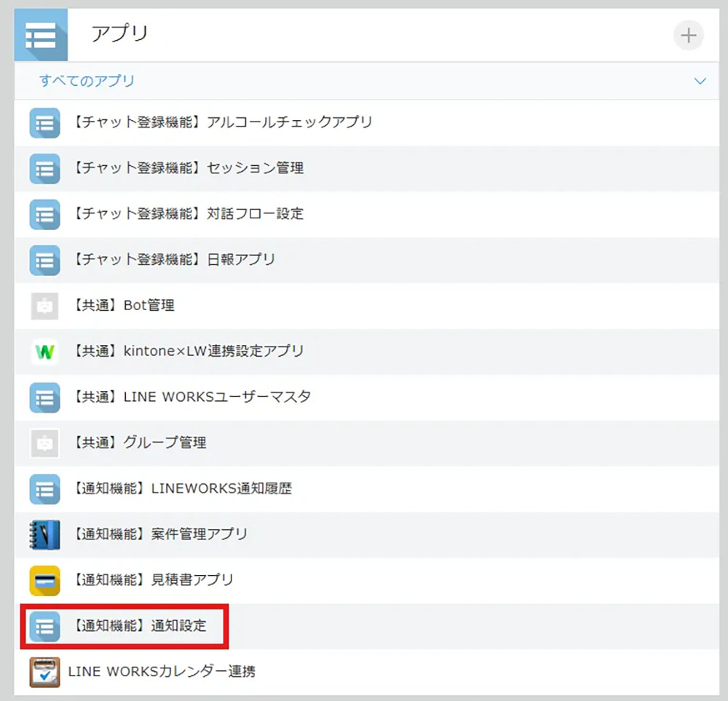Open 【通知機能】通知設定 app
728x701 pixels.
pyautogui.click(x=140, y=626)
